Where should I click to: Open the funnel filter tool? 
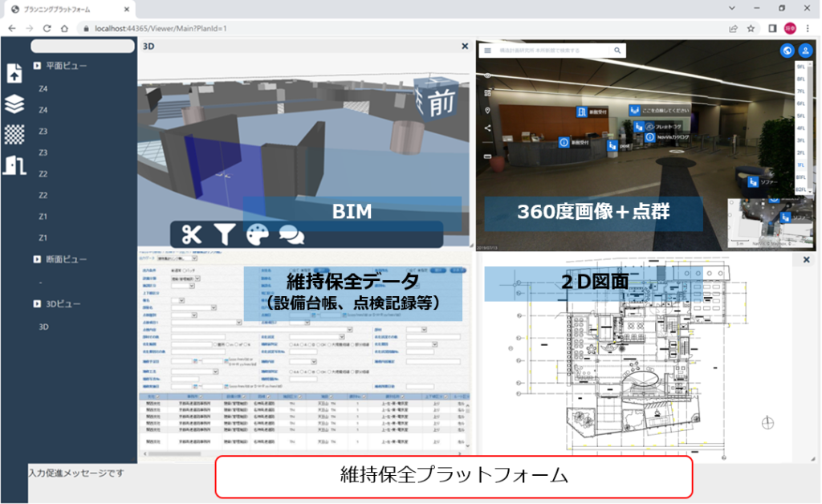224,234
